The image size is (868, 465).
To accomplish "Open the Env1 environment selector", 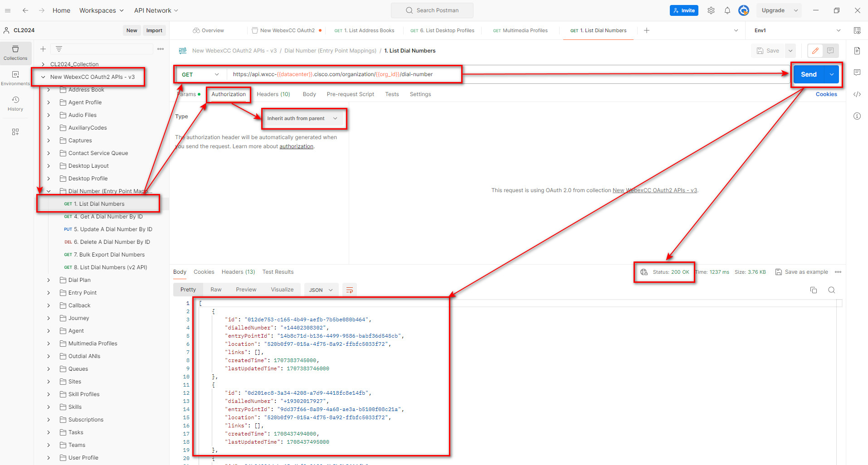I will 797,30.
